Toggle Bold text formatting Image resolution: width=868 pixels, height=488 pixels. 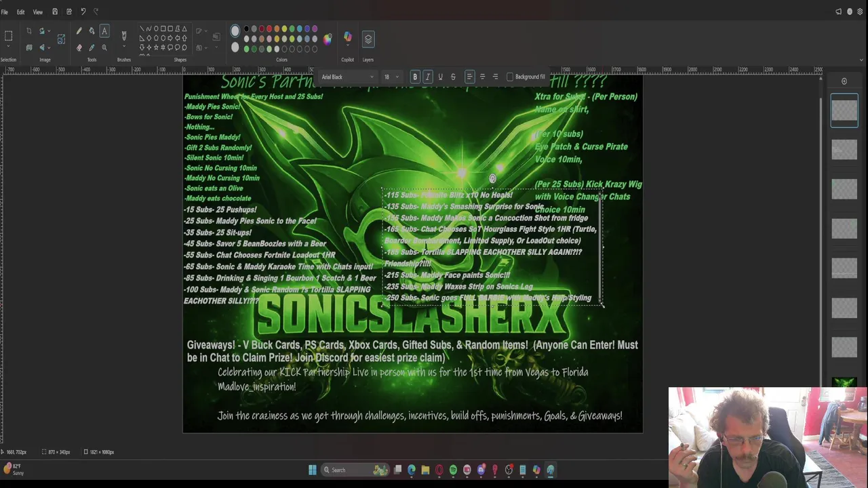tap(415, 77)
